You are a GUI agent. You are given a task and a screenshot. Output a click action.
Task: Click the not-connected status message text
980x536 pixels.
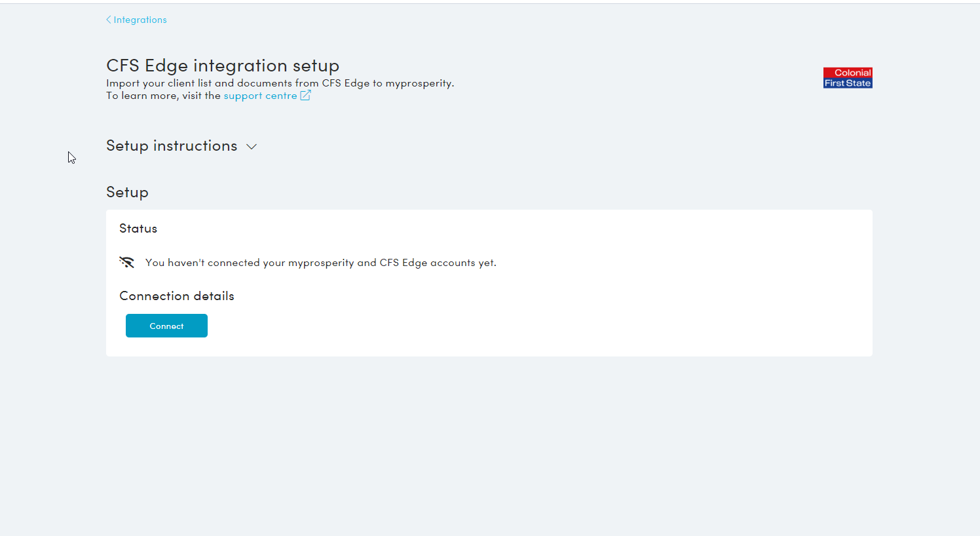click(x=321, y=263)
